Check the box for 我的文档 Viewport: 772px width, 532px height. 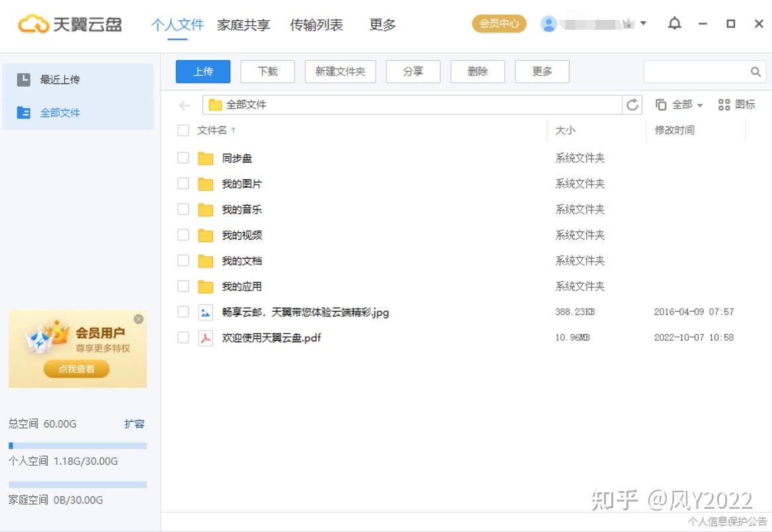pyautogui.click(x=183, y=260)
